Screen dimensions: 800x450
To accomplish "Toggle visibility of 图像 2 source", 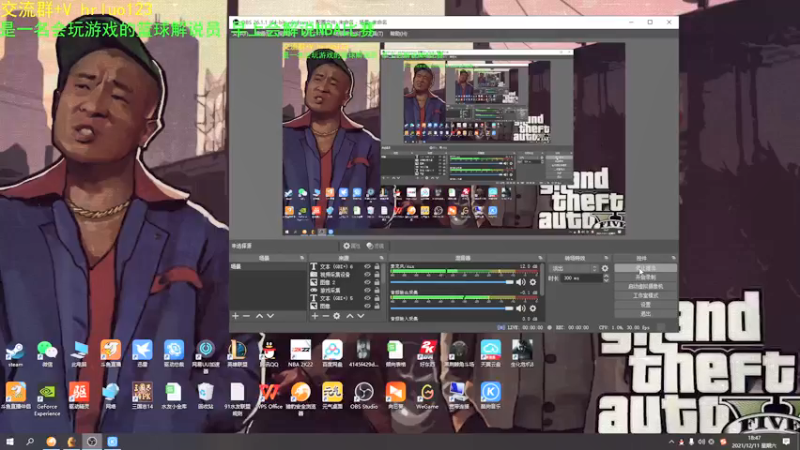I will coord(367,282).
